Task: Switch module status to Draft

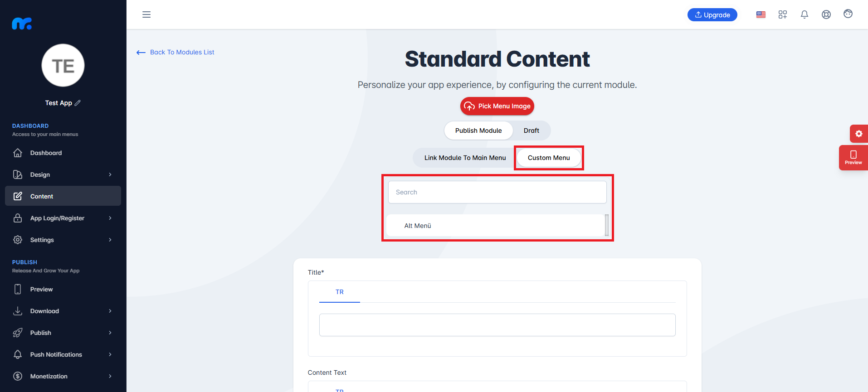Action: (x=532, y=131)
